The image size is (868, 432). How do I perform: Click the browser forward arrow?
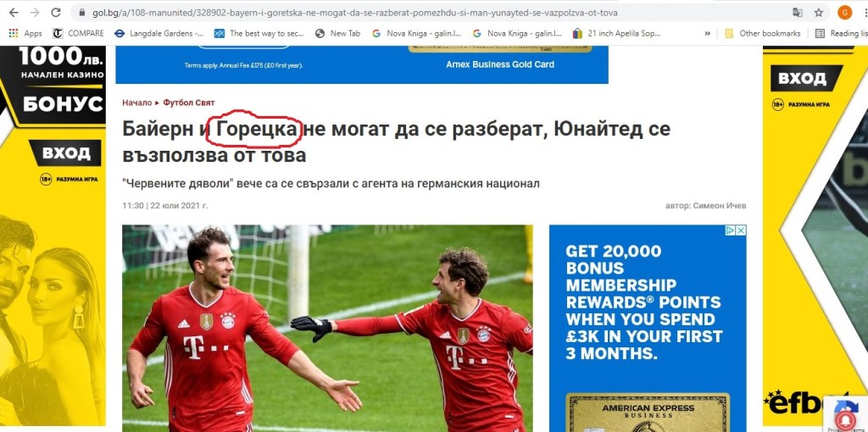coord(34,12)
